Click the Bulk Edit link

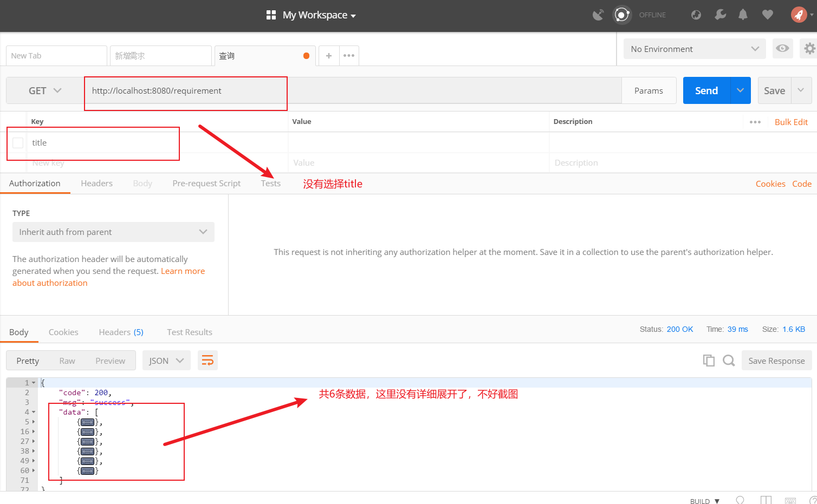pos(790,122)
